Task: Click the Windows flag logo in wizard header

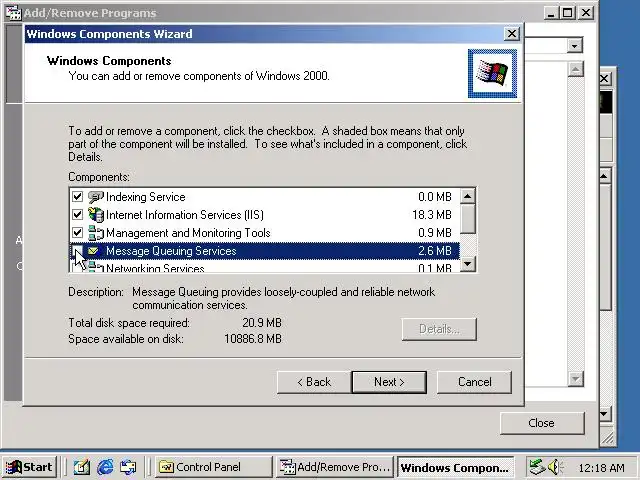Action: (x=492, y=73)
